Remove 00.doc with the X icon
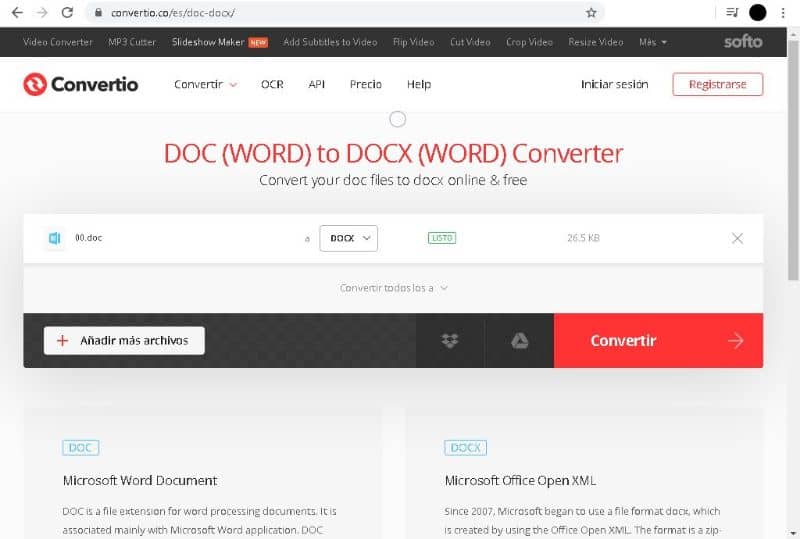This screenshot has width=800, height=539. (x=737, y=238)
